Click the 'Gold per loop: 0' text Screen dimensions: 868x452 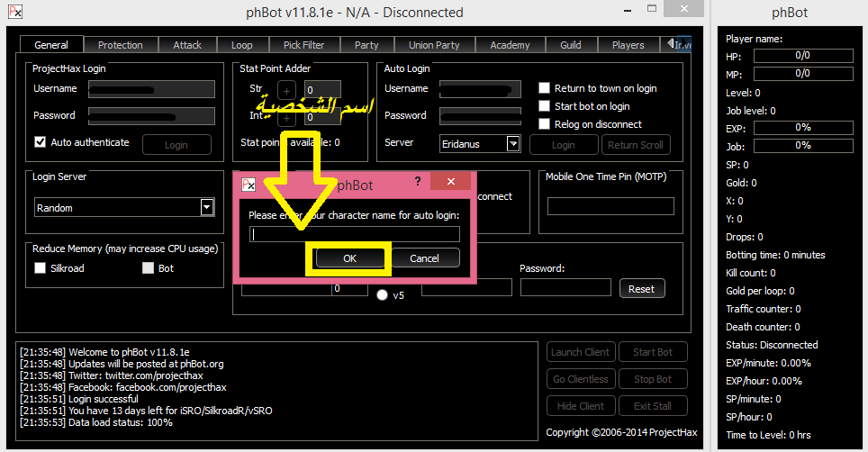760,291
